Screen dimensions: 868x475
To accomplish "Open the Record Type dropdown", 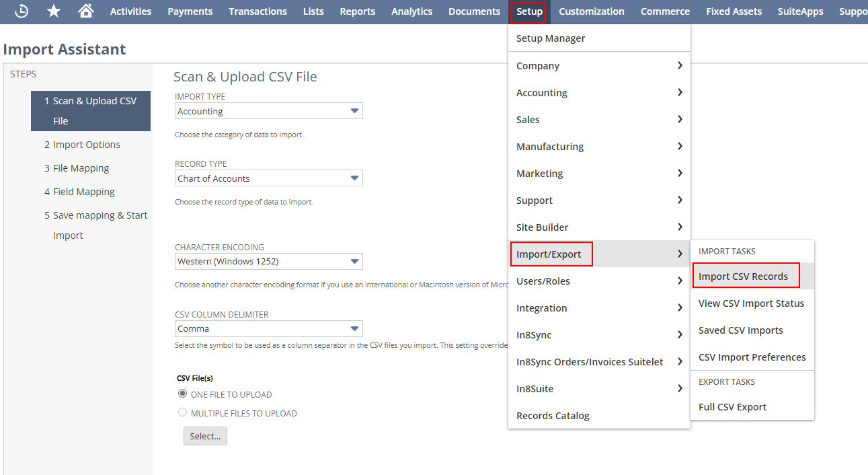I will click(269, 178).
